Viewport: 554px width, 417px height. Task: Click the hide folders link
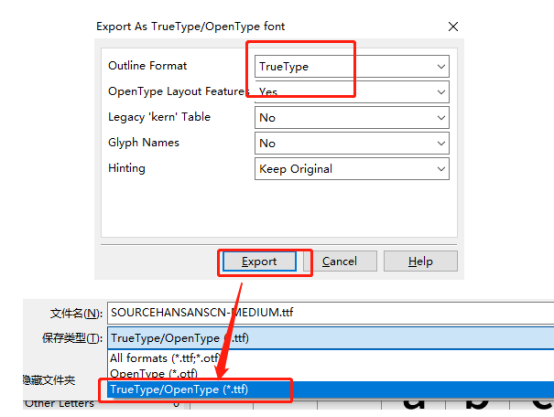(x=49, y=380)
